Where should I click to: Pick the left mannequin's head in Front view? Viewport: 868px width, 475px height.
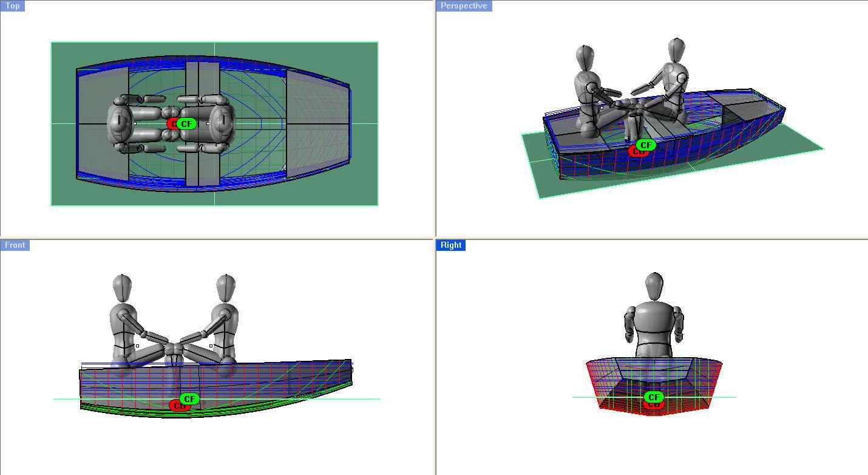[122, 289]
